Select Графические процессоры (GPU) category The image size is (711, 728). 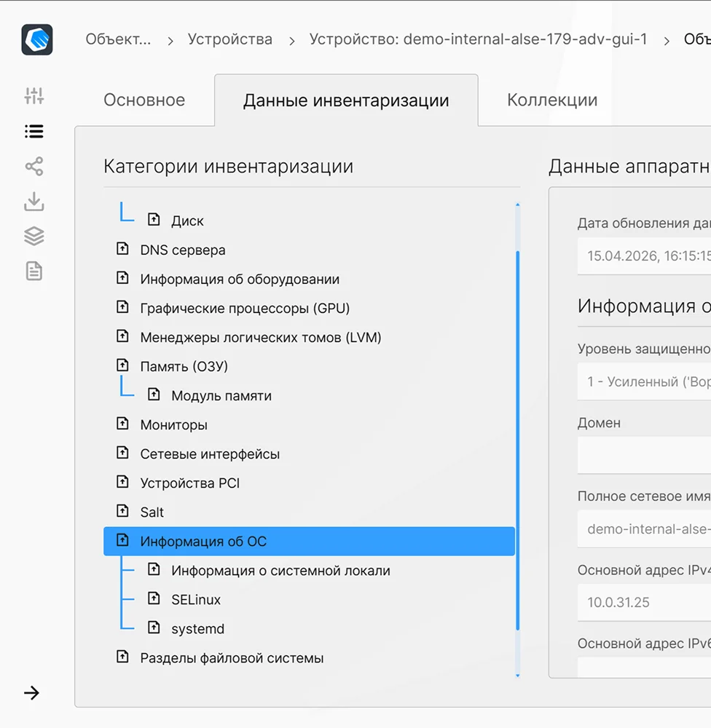pyautogui.click(x=245, y=308)
